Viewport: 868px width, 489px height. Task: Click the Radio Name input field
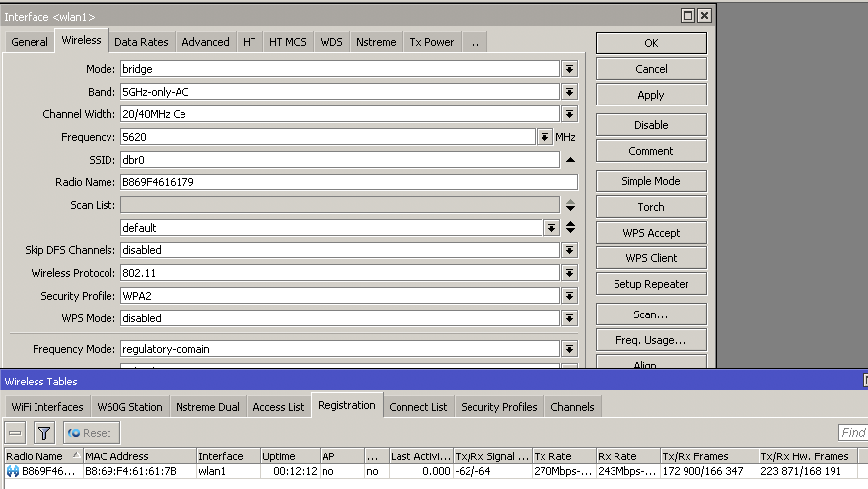(349, 182)
